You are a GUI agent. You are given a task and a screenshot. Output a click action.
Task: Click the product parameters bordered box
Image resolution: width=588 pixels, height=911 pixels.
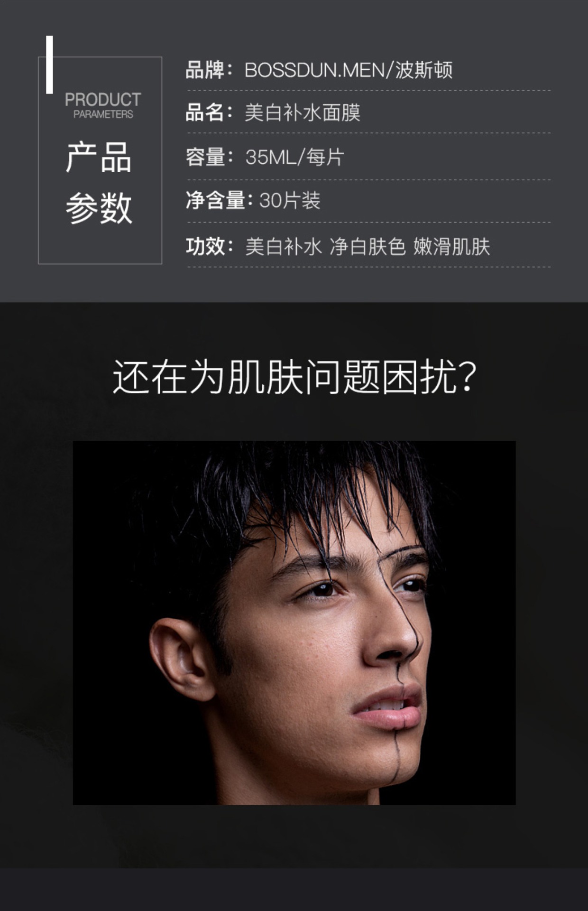[x=100, y=160]
